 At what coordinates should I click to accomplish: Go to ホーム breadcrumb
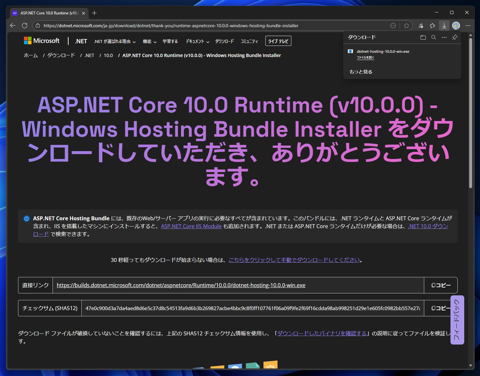click(31, 55)
